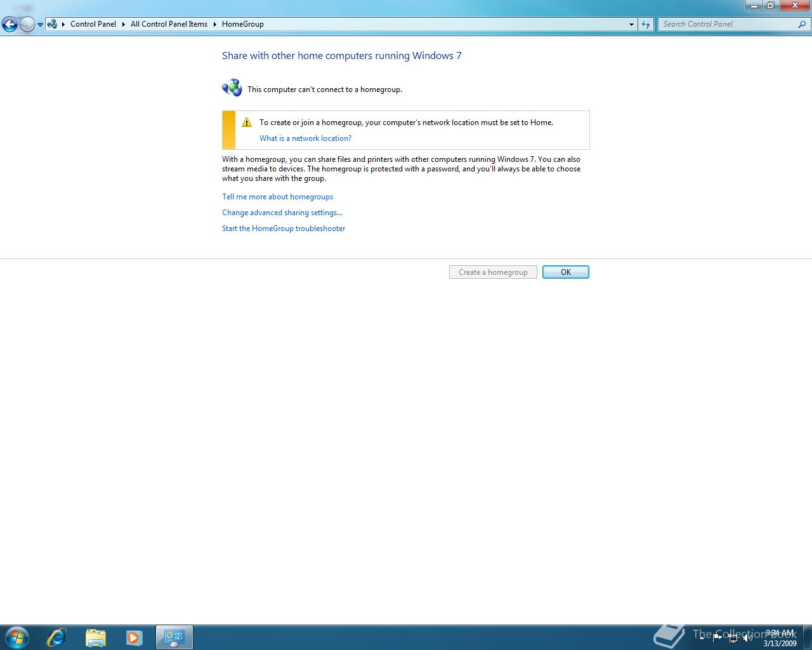
Task: Start the HomeGroup troubleshooter link
Action: point(284,229)
